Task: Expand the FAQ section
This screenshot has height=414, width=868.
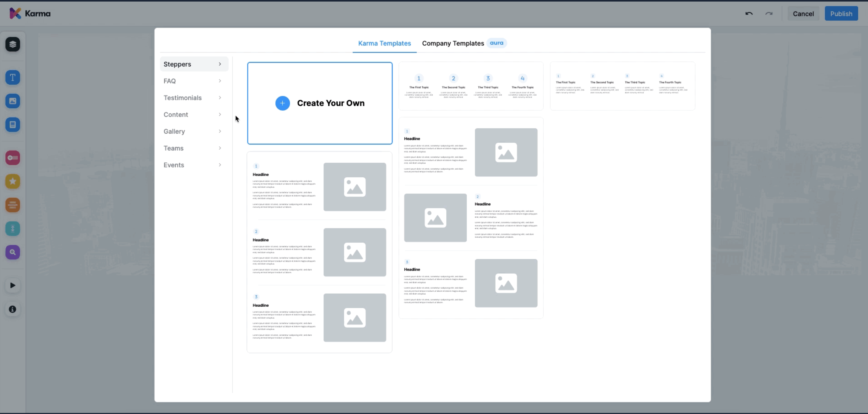Action: tap(194, 81)
